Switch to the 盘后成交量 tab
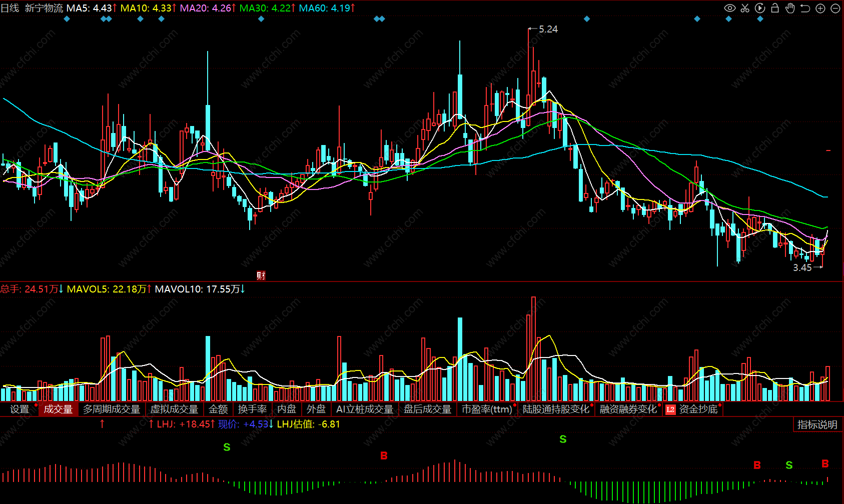The height and width of the screenshot is (504, 844). [427, 409]
